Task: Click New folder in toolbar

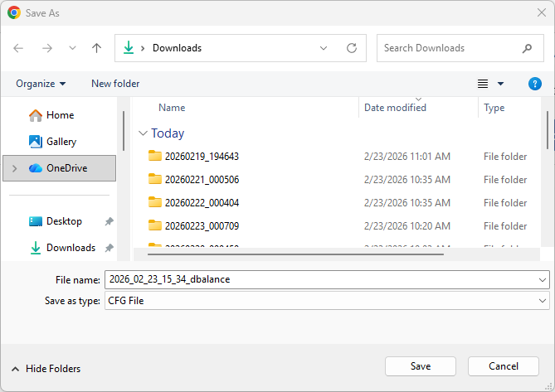Action: pos(115,84)
